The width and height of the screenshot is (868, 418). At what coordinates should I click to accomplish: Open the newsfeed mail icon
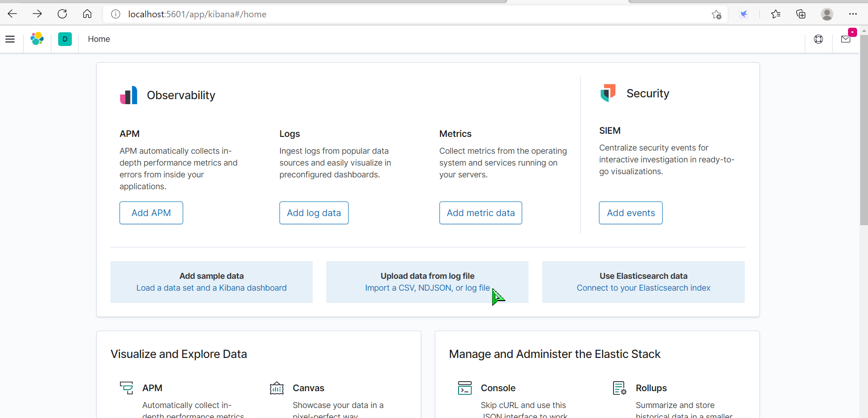[846, 39]
